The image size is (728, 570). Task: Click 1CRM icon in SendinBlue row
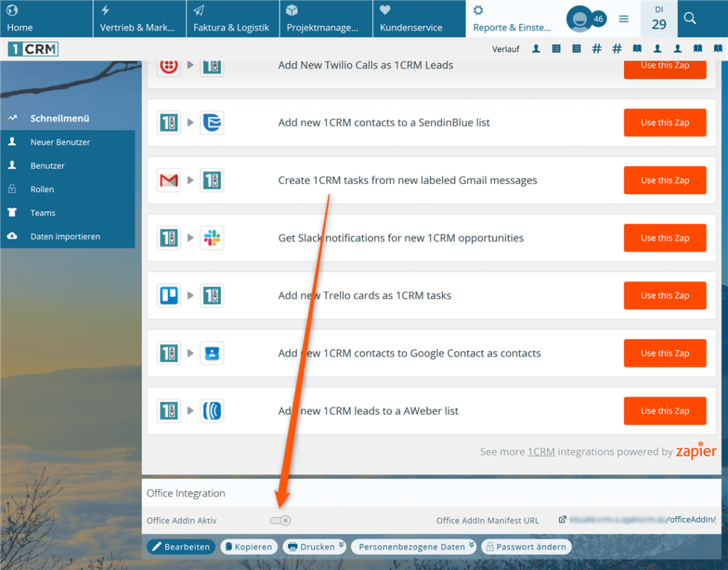point(168,122)
